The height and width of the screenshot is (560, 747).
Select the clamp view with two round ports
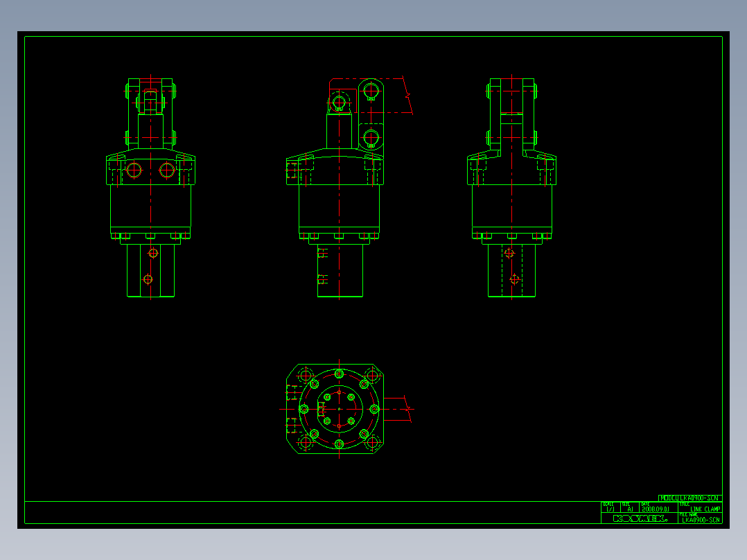pyautogui.click(x=150, y=187)
